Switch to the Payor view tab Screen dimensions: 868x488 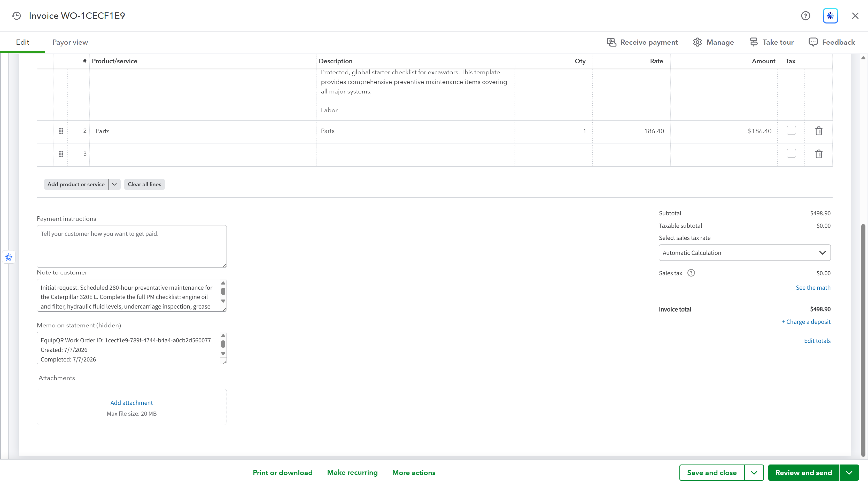coord(70,42)
